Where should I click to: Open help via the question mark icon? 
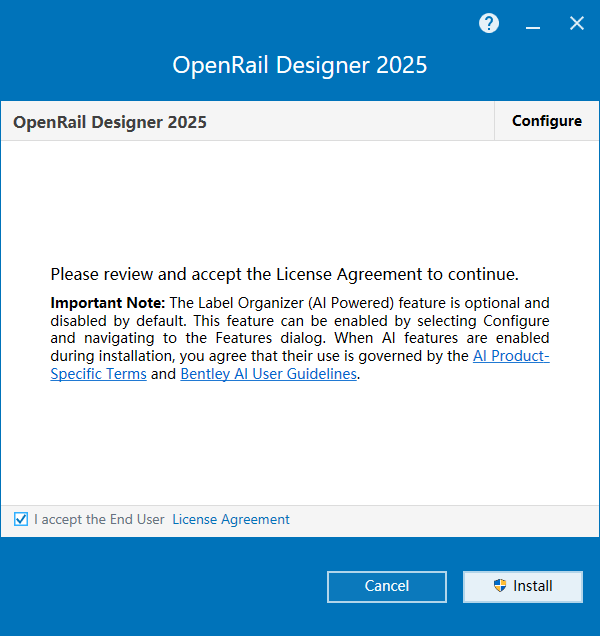pos(489,23)
